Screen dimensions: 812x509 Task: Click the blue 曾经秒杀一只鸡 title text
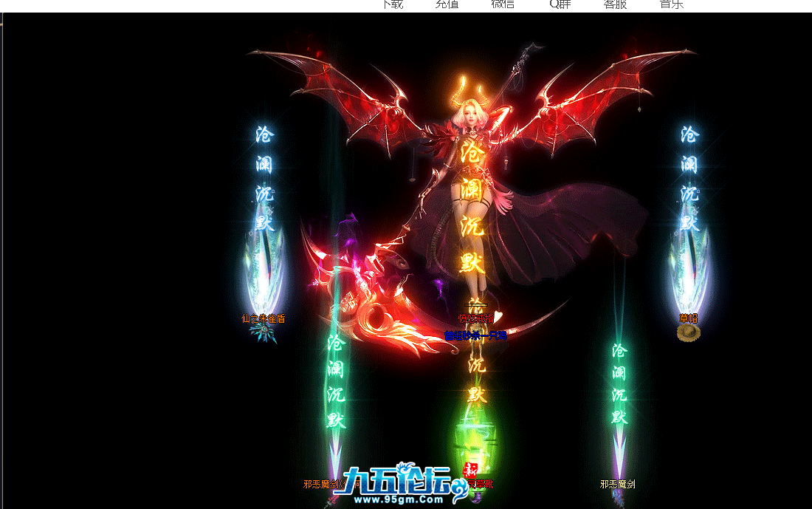click(475, 335)
